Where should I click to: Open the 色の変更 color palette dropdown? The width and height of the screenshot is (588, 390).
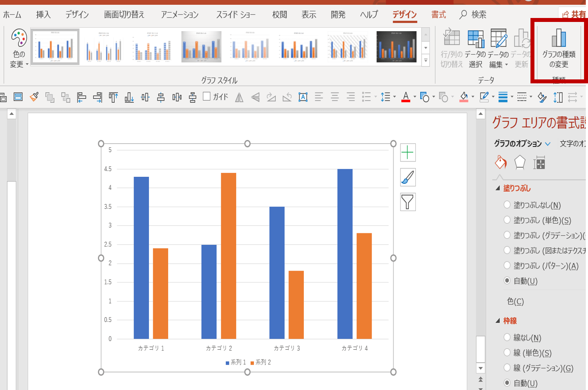click(19, 48)
